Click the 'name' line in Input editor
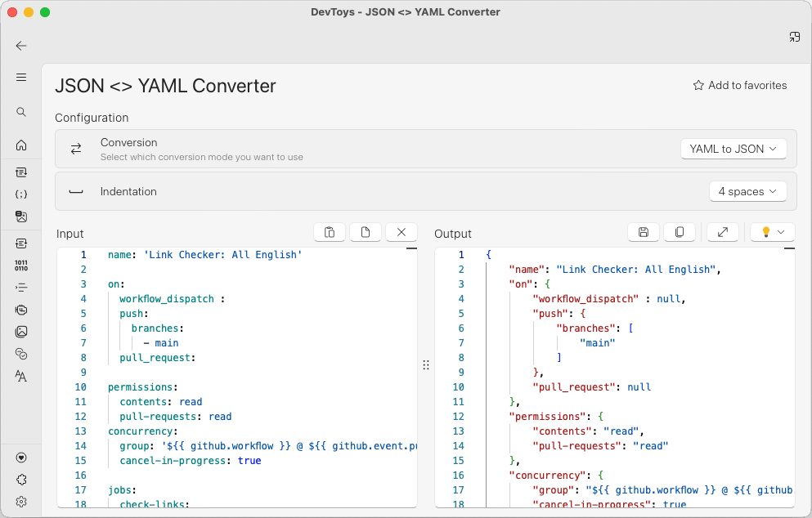The height and width of the screenshot is (518, 812). click(x=204, y=255)
